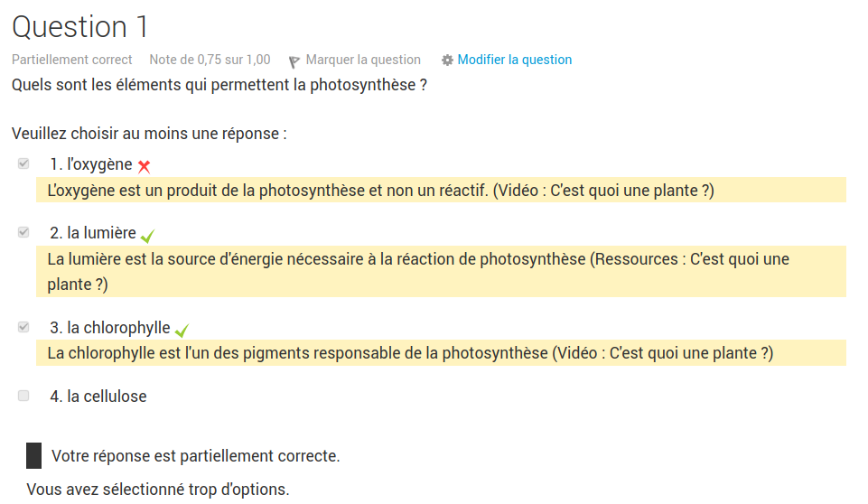Check the la cellulose checkbox

23,396
